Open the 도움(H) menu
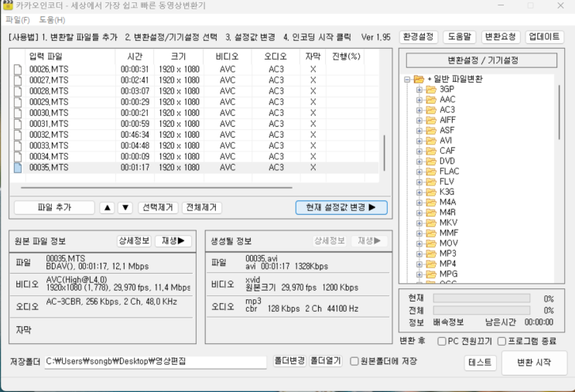 52,20
